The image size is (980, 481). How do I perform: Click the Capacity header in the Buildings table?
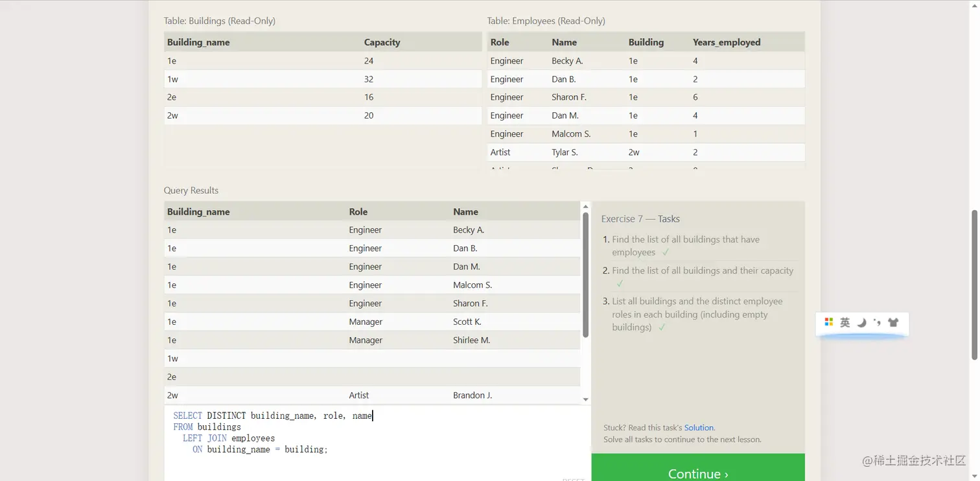(382, 42)
